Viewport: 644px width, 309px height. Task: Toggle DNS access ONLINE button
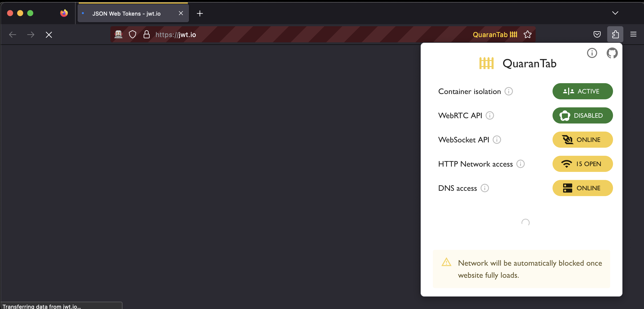click(582, 188)
